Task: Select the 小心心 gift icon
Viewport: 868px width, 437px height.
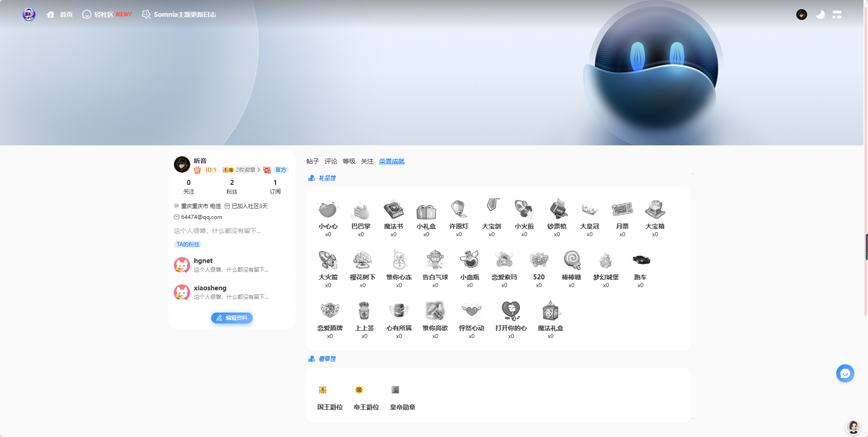Action: coord(328,209)
